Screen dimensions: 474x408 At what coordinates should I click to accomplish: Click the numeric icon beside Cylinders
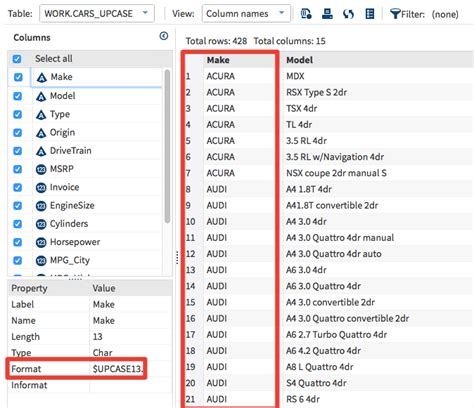click(x=41, y=224)
